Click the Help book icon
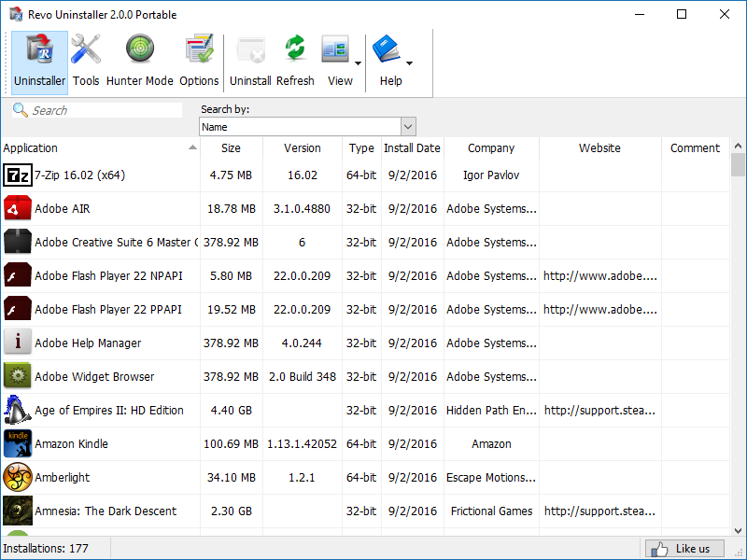 [386, 49]
